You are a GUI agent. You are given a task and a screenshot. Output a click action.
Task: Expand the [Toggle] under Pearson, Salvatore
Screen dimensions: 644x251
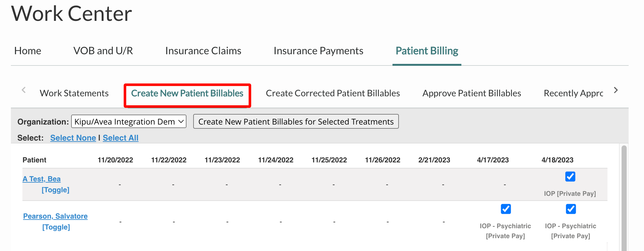(56, 227)
